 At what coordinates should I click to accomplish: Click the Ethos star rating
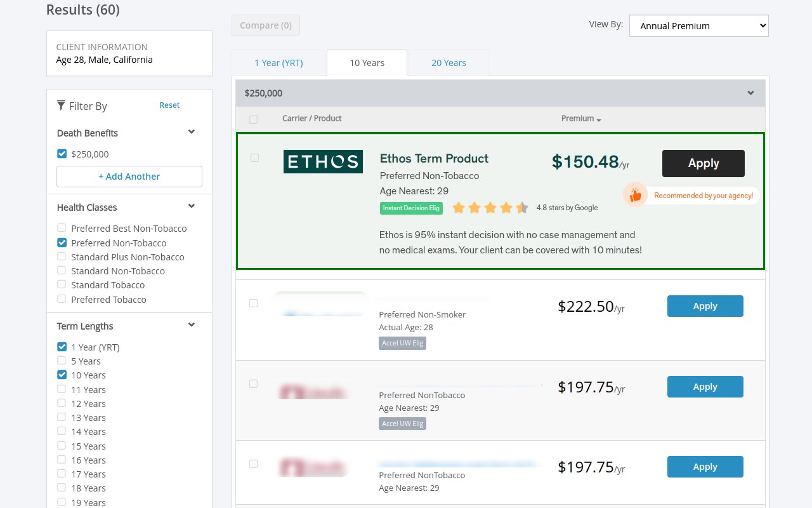(x=490, y=208)
